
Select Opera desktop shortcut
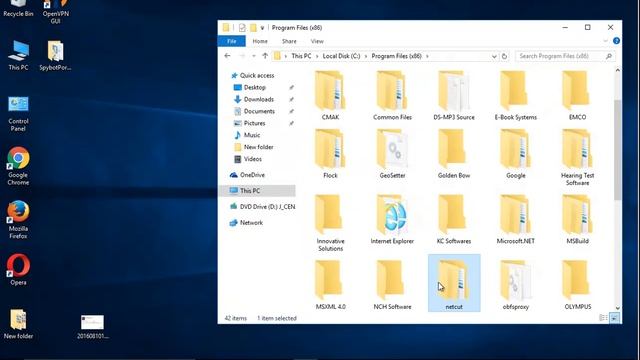point(18,270)
